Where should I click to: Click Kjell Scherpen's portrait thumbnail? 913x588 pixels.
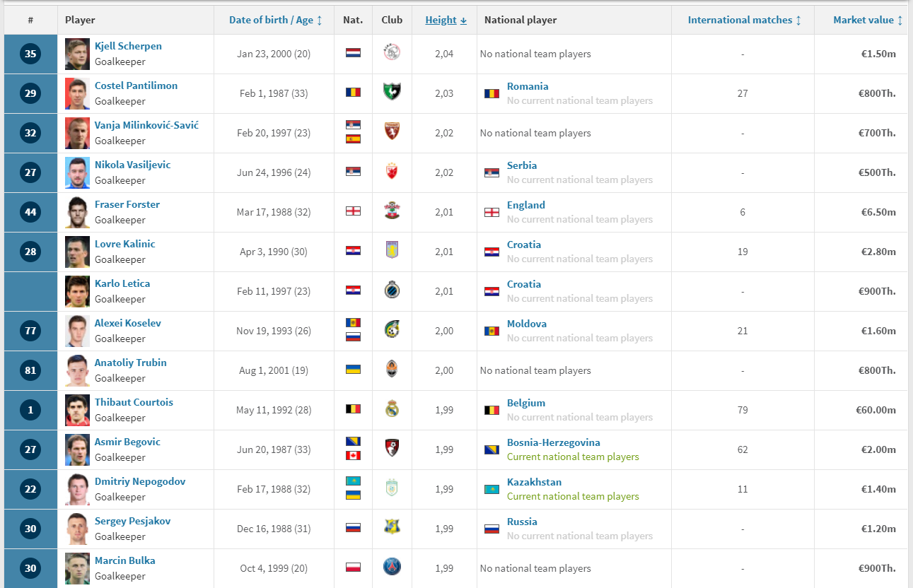[77, 54]
